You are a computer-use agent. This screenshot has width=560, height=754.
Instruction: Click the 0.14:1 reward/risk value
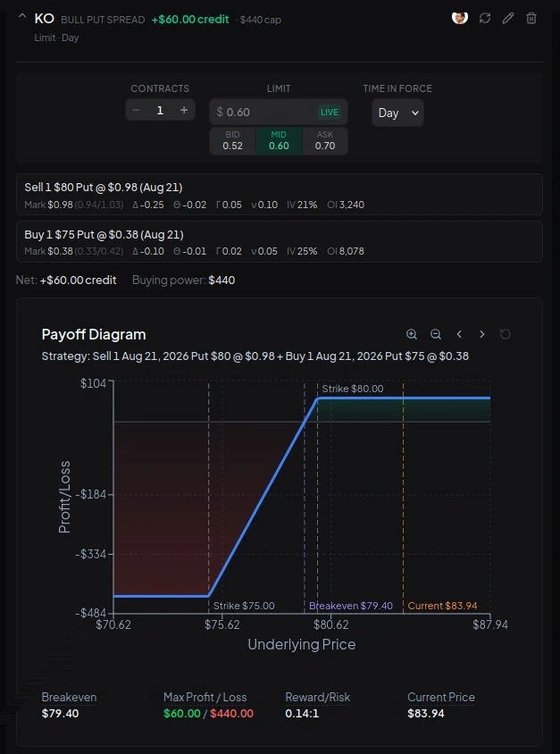click(302, 713)
